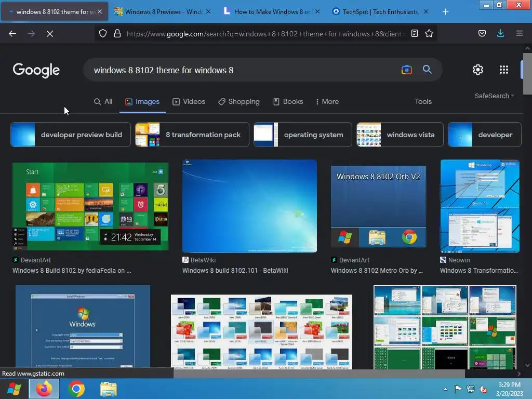The width and height of the screenshot is (532, 399).
Task: Open a new tab with plus button
Action: [445, 12]
